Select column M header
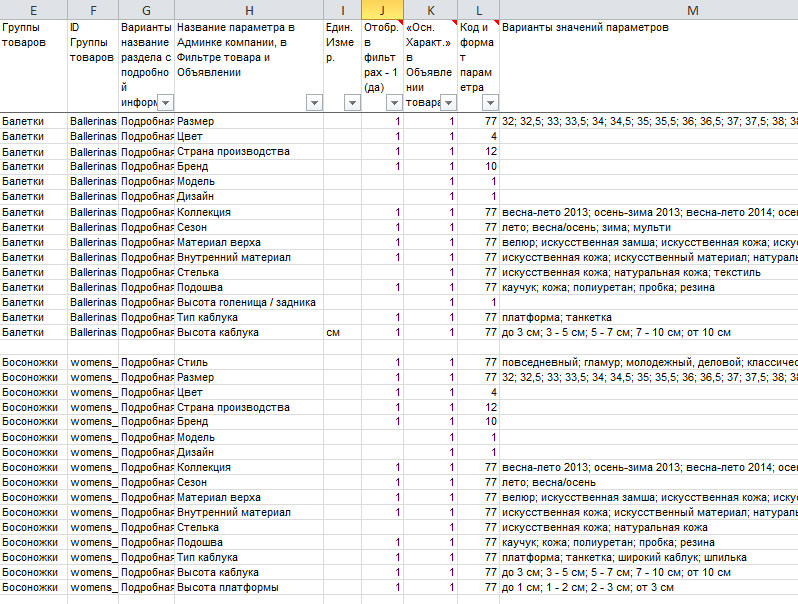 [x=648, y=9]
